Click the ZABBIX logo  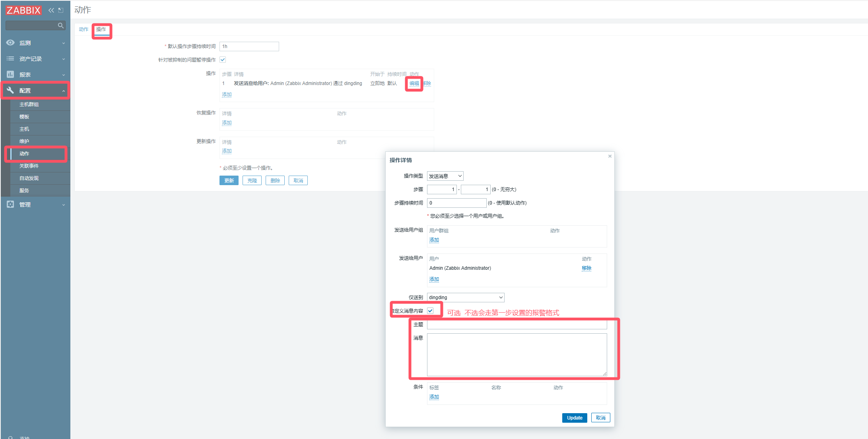[23, 10]
